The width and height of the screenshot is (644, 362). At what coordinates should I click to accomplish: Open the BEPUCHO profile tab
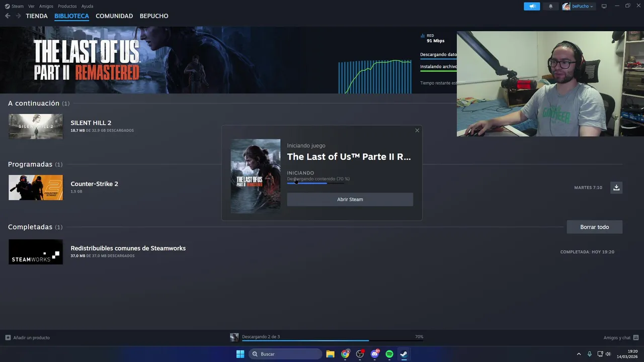(154, 16)
